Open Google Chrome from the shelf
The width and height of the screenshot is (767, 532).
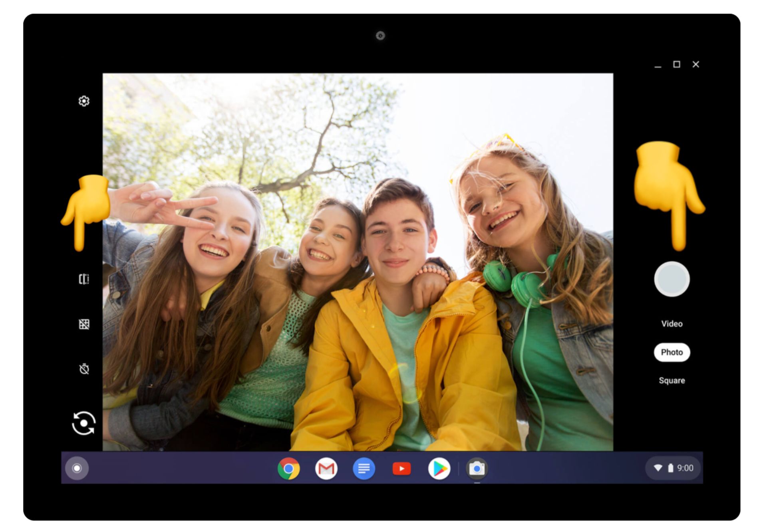288,468
